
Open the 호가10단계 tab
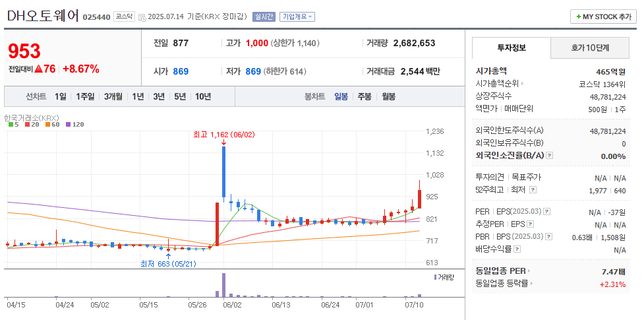pyautogui.click(x=590, y=48)
